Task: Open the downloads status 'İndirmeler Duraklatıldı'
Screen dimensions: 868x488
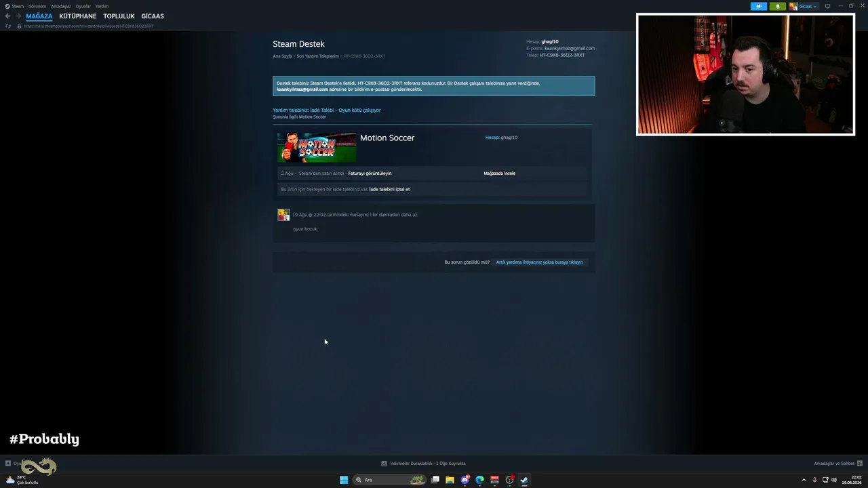Action: [x=423, y=464]
